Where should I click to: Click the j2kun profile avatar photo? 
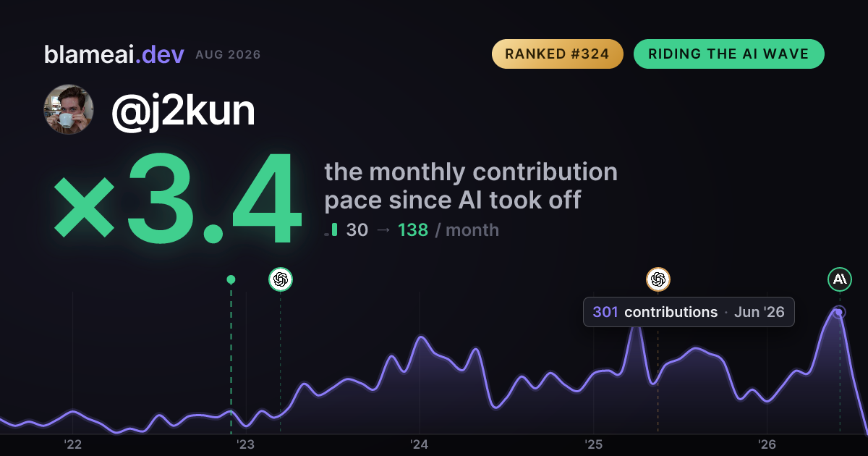coord(69,110)
